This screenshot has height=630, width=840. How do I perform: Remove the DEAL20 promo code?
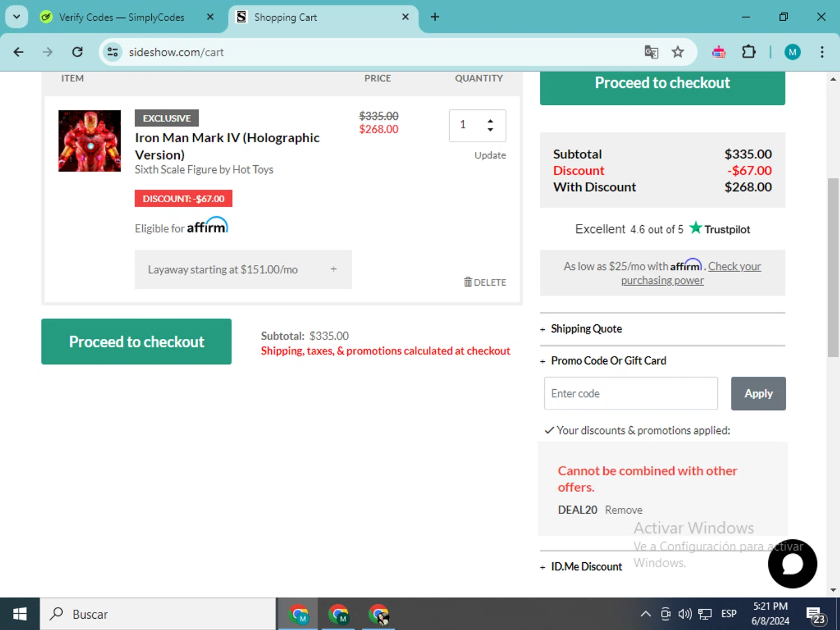(623, 510)
